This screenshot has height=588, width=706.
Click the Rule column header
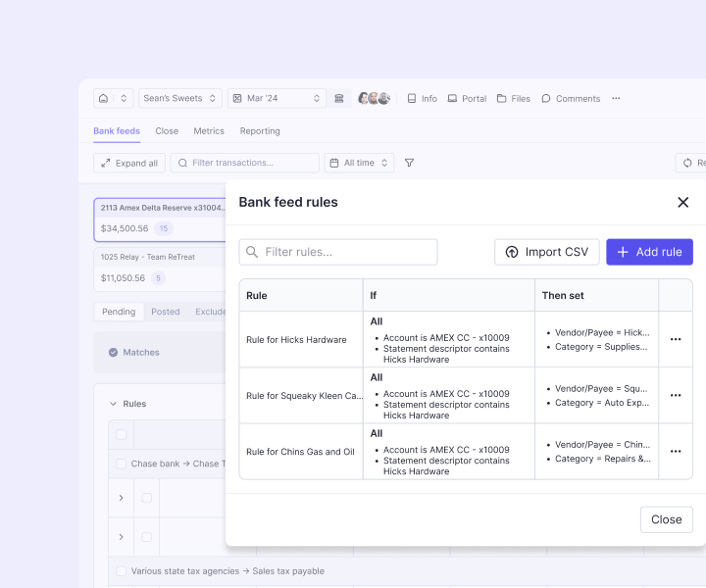coord(301,296)
